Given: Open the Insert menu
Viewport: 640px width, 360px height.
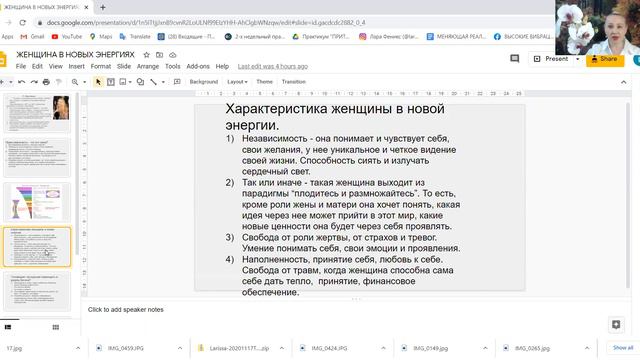Looking at the screenshot, I should pyautogui.click(x=76, y=66).
